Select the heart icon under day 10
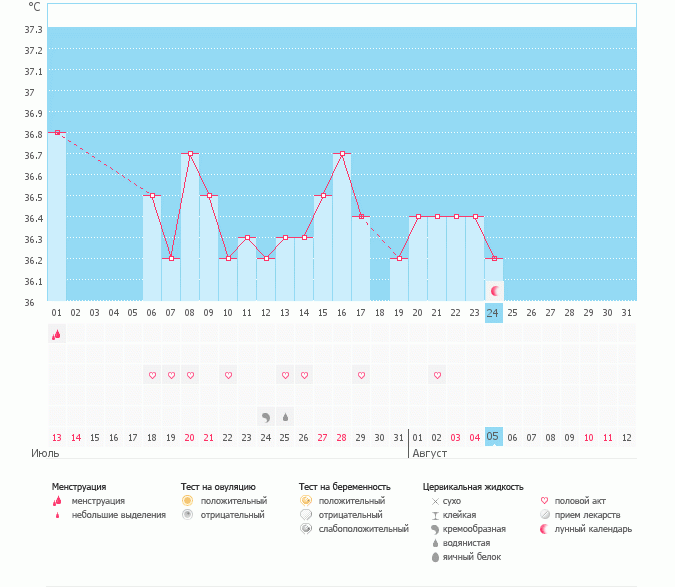 pyautogui.click(x=228, y=376)
